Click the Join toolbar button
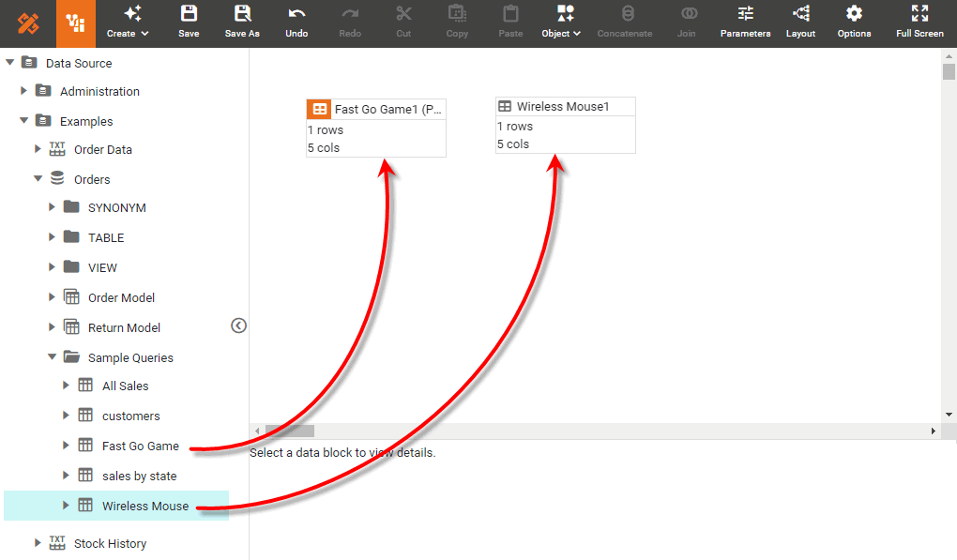This screenshot has height=560, width=957. 687,21
